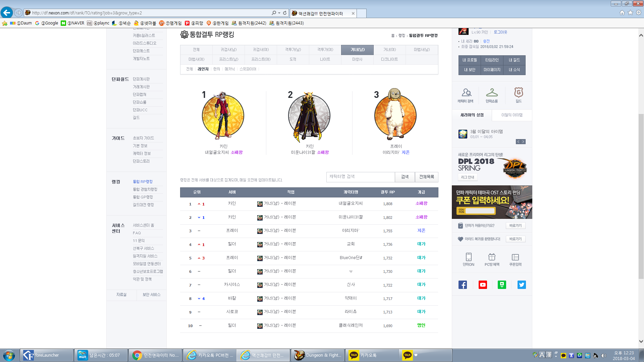The height and width of the screenshot is (362, 644).
Task: Open the PC bang benefits gift icon
Action: [492, 257]
